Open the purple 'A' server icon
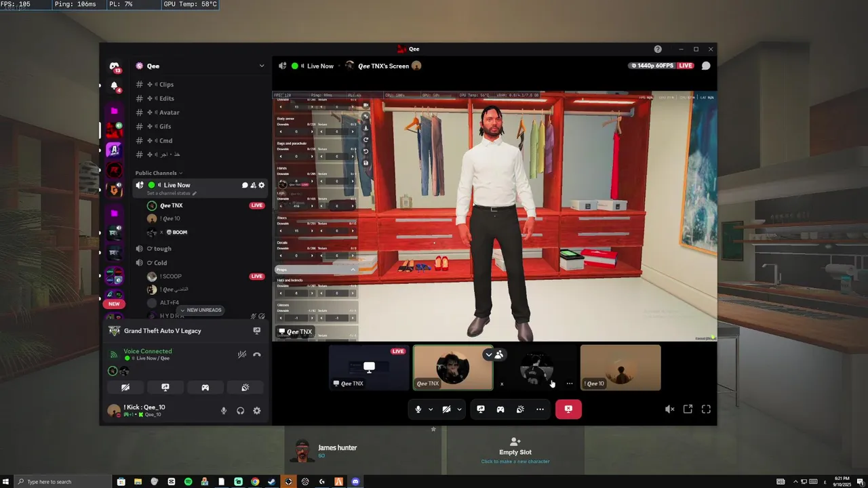Viewport: 868px width, 488px height. pyautogui.click(x=114, y=150)
